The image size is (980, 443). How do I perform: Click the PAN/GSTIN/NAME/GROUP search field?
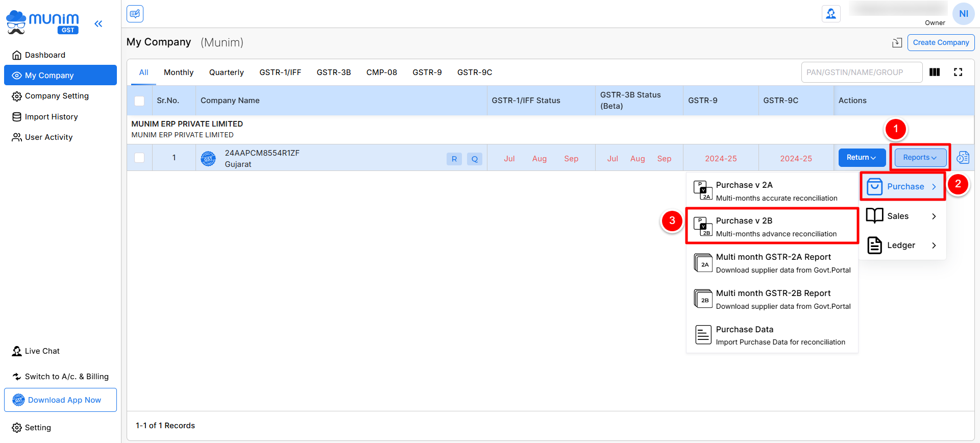[862, 72]
